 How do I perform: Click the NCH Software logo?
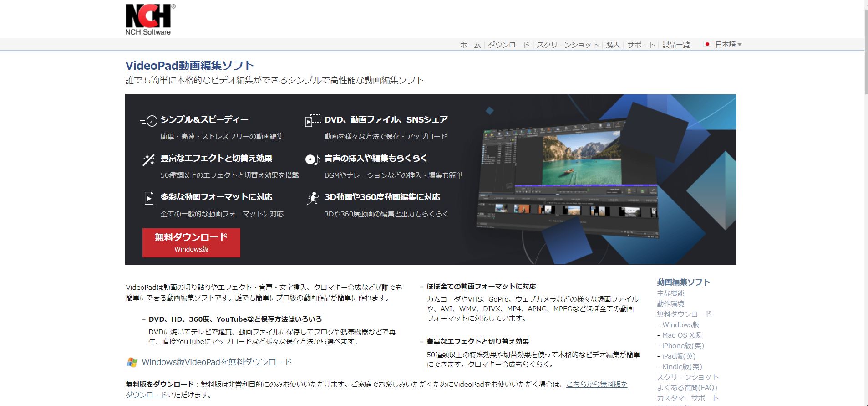click(149, 20)
